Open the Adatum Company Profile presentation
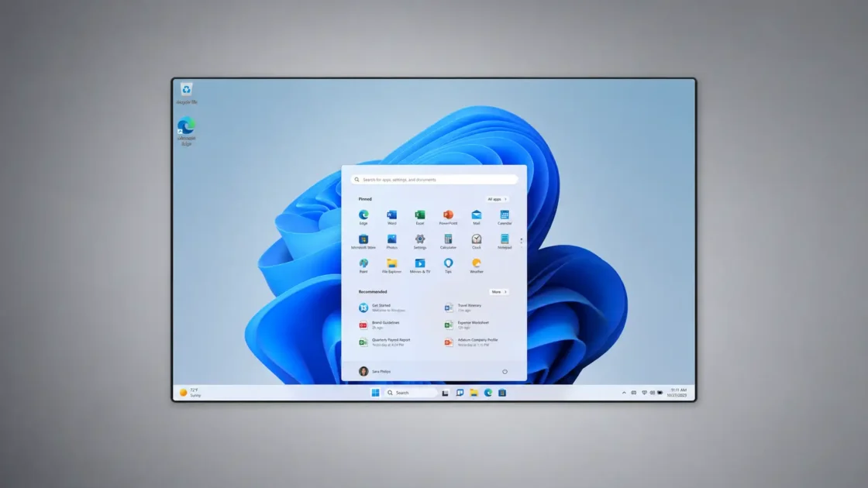Viewport: 868px width, 488px height. 471,342
